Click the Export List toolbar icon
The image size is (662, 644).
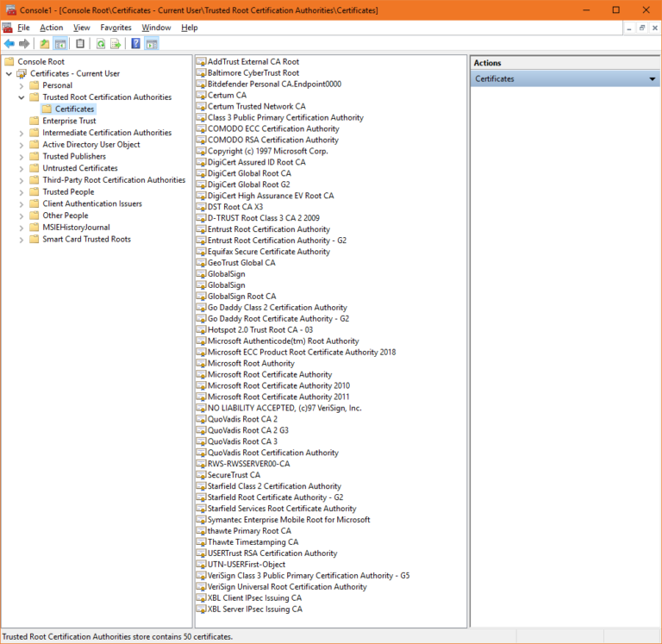click(x=116, y=43)
